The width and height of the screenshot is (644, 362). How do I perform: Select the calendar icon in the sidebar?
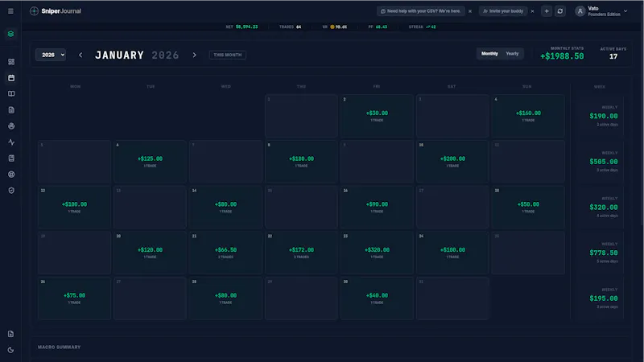pyautogui.click(x=11, y=77)
